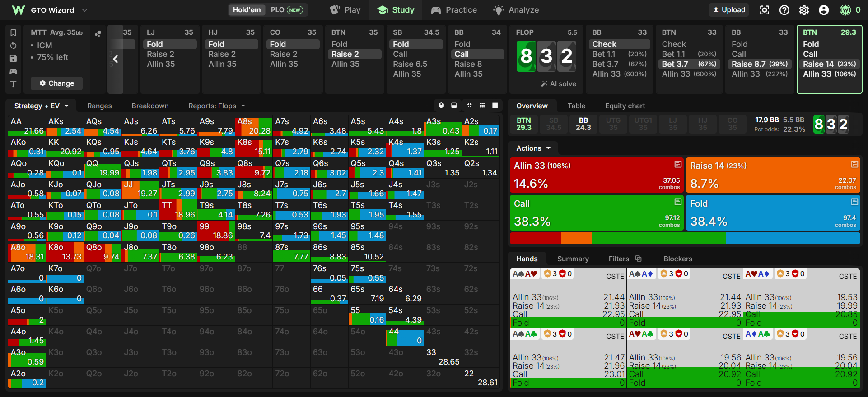
Task: Select the nine-dot grid layout toggle
Action: pyautogui.click(x=482, y=106)
